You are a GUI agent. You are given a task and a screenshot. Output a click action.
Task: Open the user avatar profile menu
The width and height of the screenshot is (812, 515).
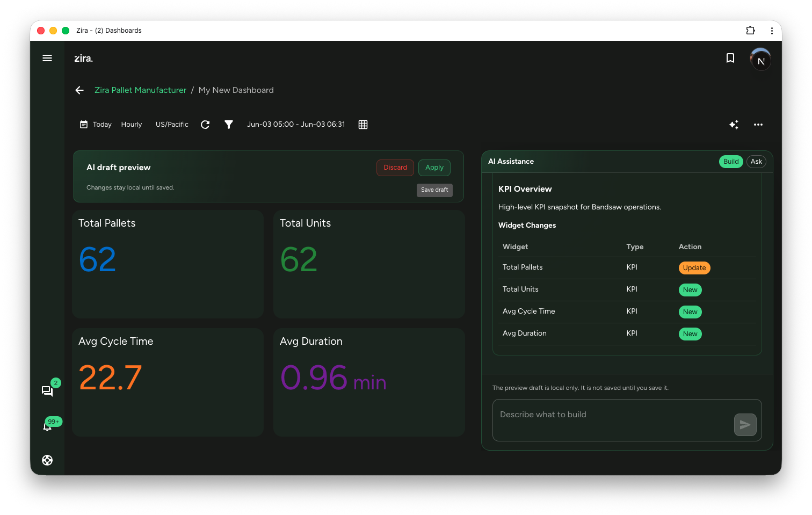(x=760, y=60)
